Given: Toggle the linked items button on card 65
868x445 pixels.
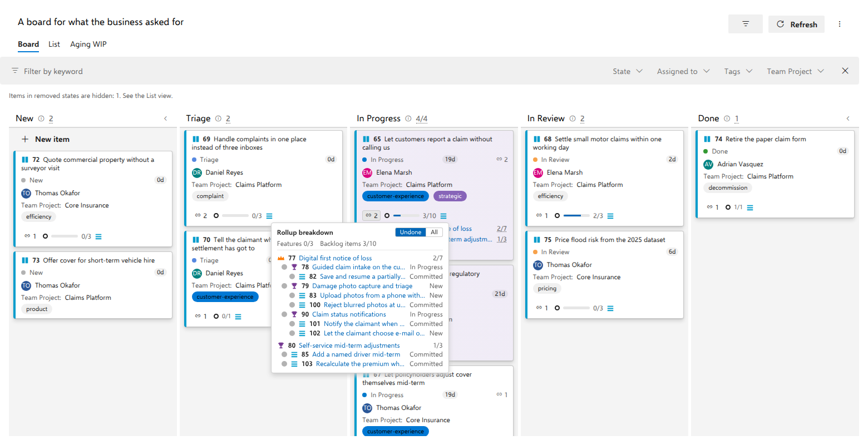Looking at the screenshot, I should click(x=371, y=215).
